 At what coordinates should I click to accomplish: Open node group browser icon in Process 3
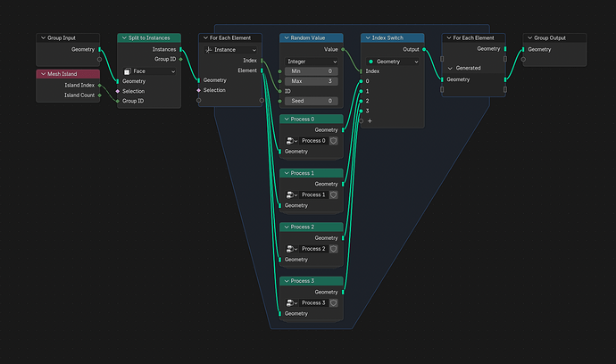click(x=291, y=302)
